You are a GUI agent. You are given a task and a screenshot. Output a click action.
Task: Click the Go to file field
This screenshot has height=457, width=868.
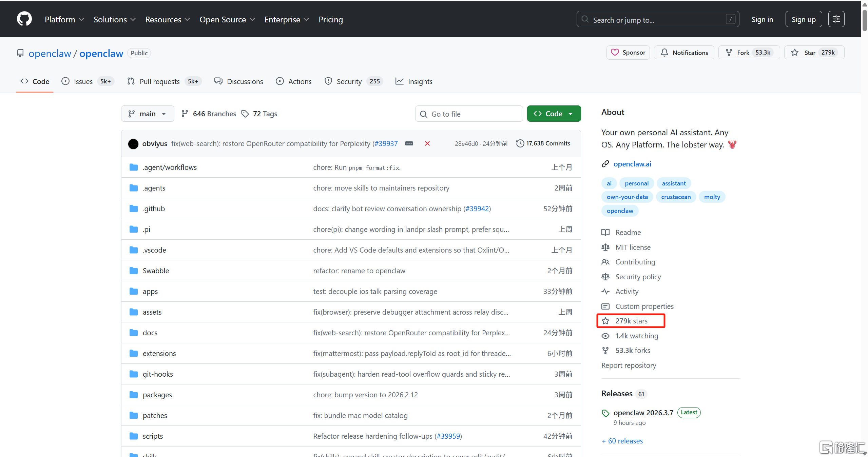pos(469,114)
